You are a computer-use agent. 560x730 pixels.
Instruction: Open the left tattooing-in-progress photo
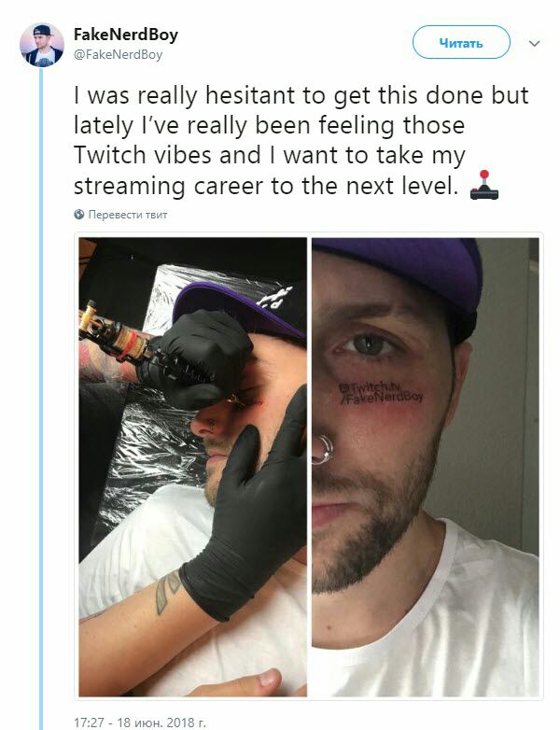tap(192, 467)
